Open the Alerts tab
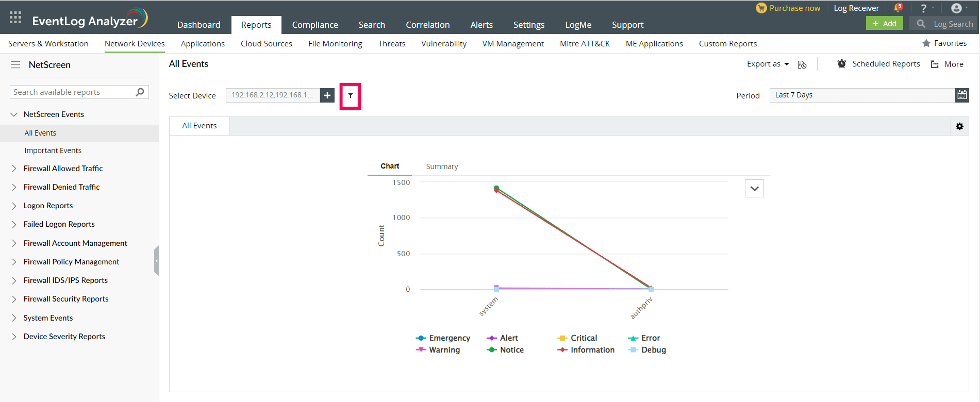This screenshot has height=402, width=980. point(481,25)
